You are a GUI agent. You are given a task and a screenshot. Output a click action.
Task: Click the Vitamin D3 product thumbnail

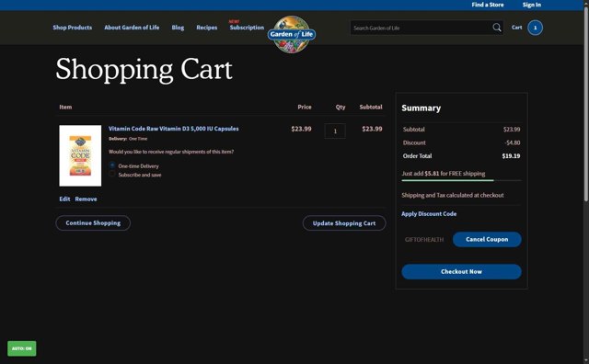coord(80,155)
